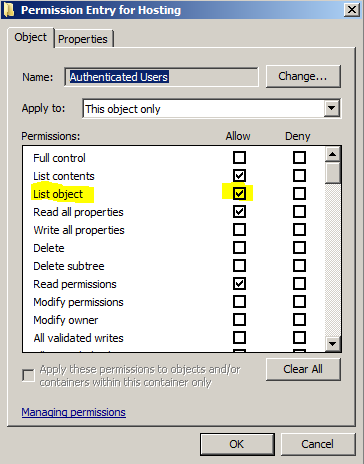Click the permissions list scrollbar thumb
Screen dimensions: 364x464
pyautogui.click(x=333, y=173)
